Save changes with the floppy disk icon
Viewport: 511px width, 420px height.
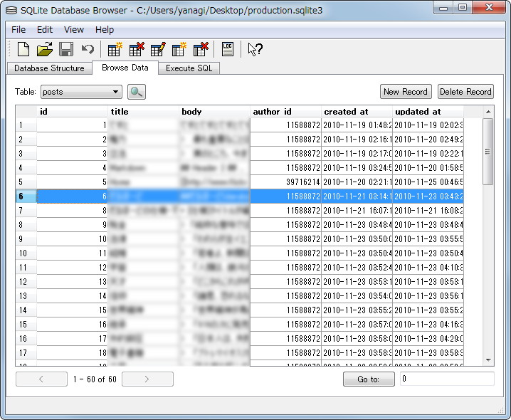point(66,49)
